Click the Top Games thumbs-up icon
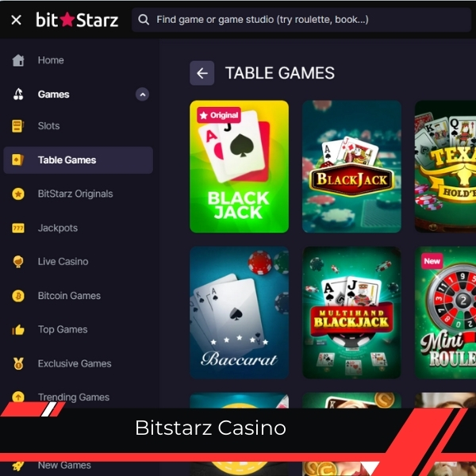476x476 pixels. coord(18,329)
